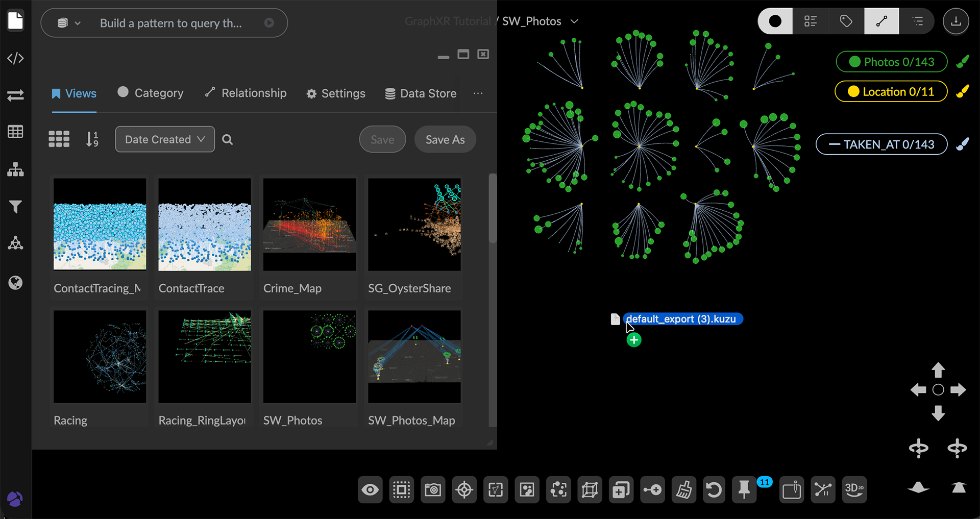Click the Save As button
The image size is (980, 519).
445,139
